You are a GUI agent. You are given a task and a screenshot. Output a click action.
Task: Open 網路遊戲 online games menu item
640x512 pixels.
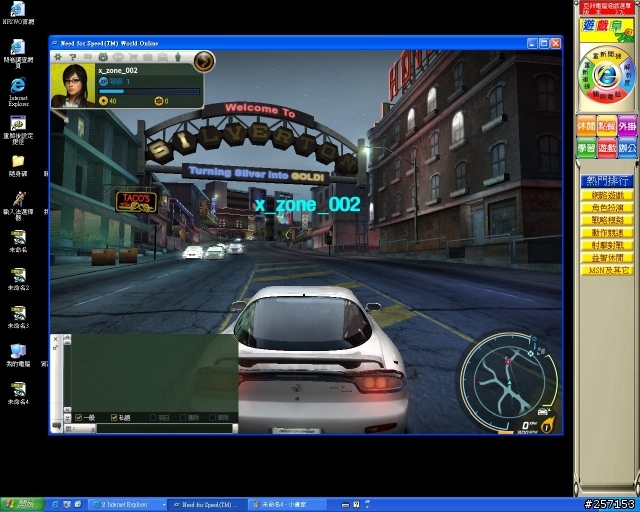607,196
